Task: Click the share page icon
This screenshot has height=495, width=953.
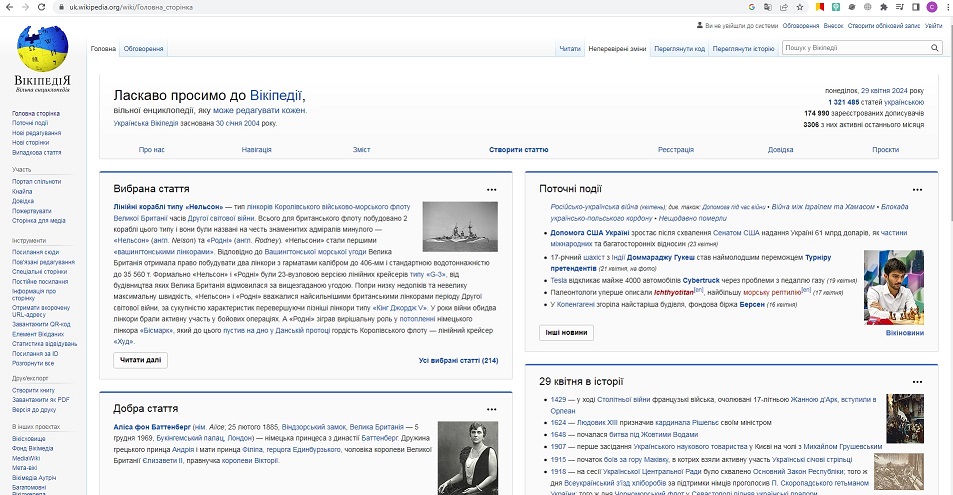Action: [x=784, y=7]
